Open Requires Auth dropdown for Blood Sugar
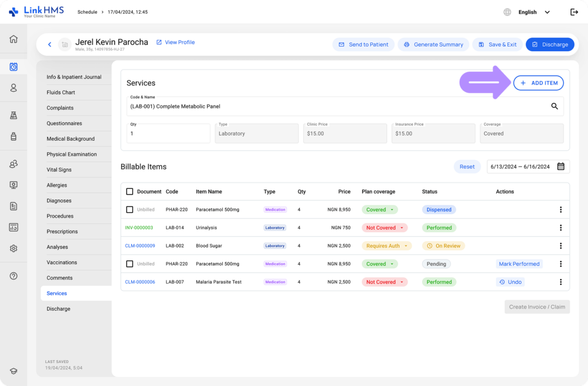The image size is (588, 386). tap(386, 246)
